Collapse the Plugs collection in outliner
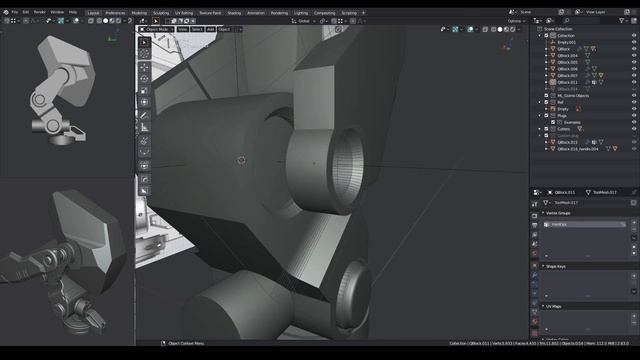This screenshot has height=360, width=640. point(540,116)
